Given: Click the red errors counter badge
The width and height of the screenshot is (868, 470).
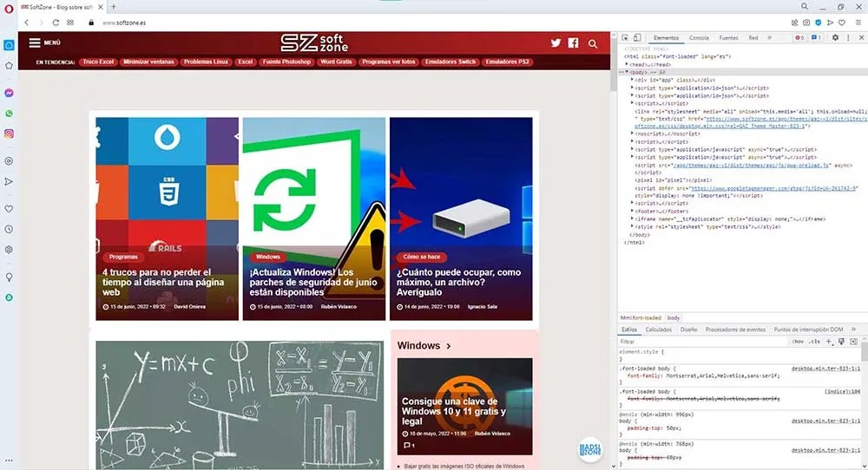Looking at the screenshot, I should coord(799,37).
